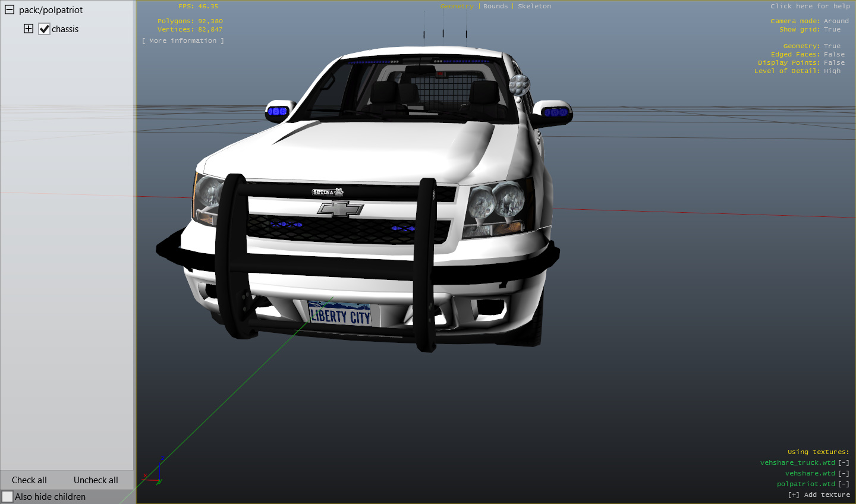The width and height of the screenshot is (856, 504).
Task: Remove vehshare.wtd using its minus icon
Action: [x=844, y=473]
